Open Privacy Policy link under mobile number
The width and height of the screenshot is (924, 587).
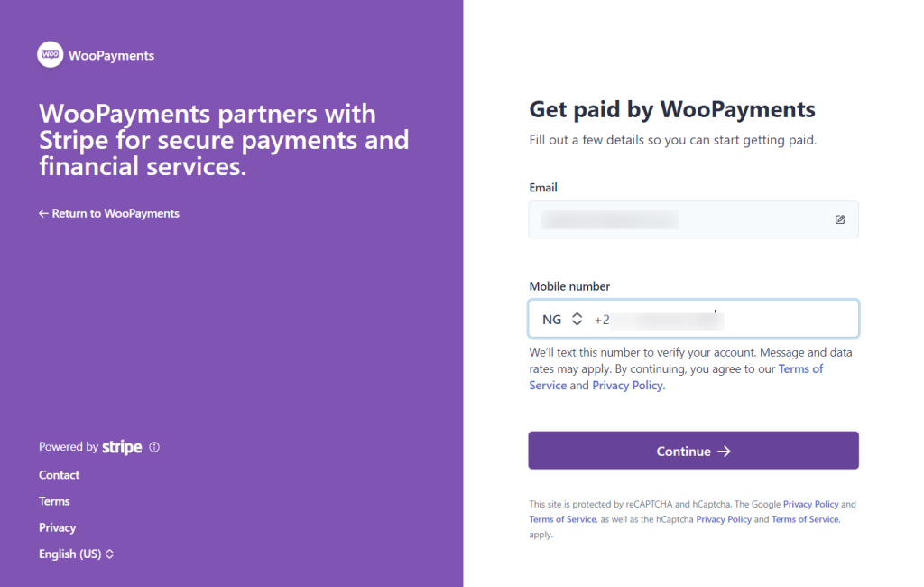627,386
